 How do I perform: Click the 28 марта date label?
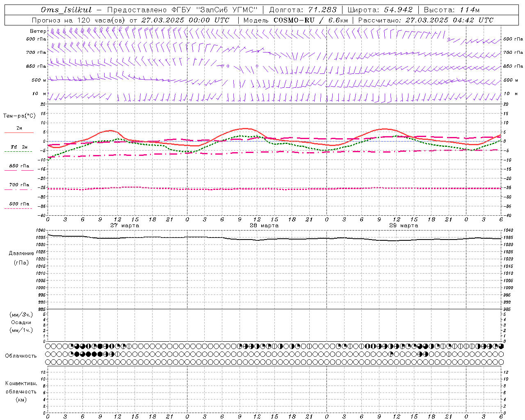(264, 226)
